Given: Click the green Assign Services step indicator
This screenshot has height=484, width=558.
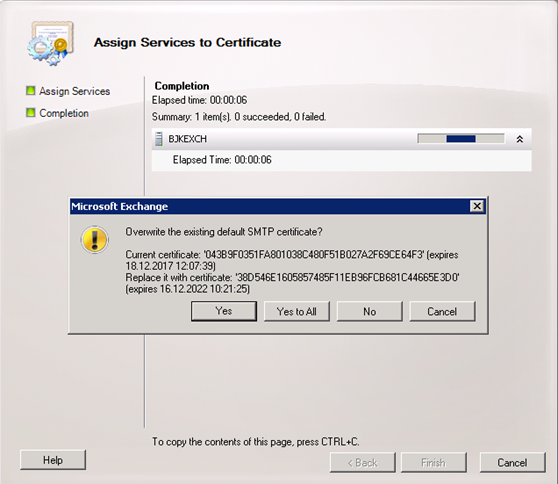Looking at the screenshot, I should click(x=31, y=91).
